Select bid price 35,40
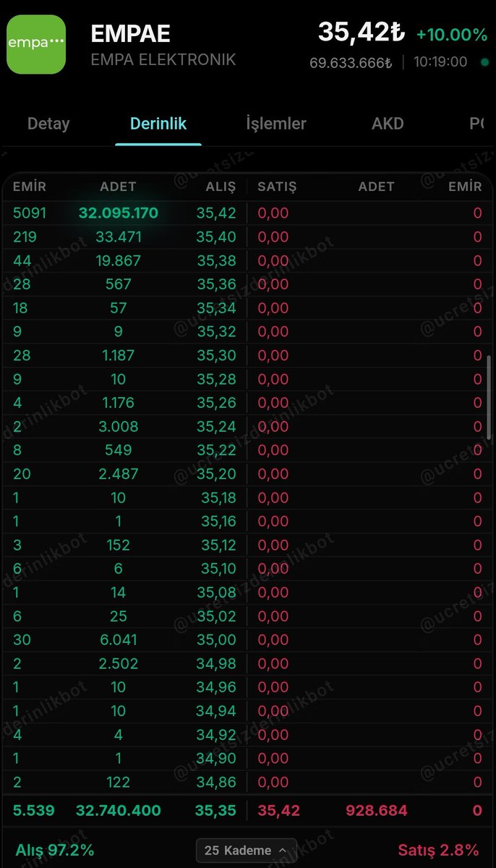 click(x=216, y=237)
